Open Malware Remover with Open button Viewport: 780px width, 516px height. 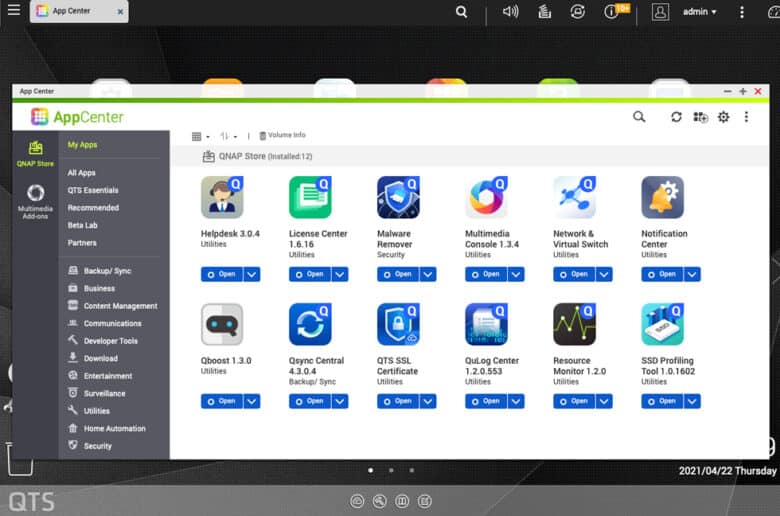click(398, 274)
